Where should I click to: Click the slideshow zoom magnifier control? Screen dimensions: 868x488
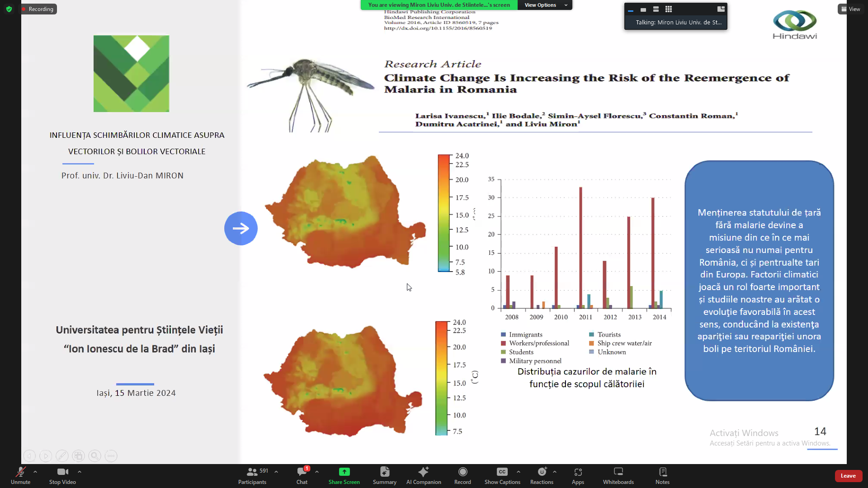[94, 456]
